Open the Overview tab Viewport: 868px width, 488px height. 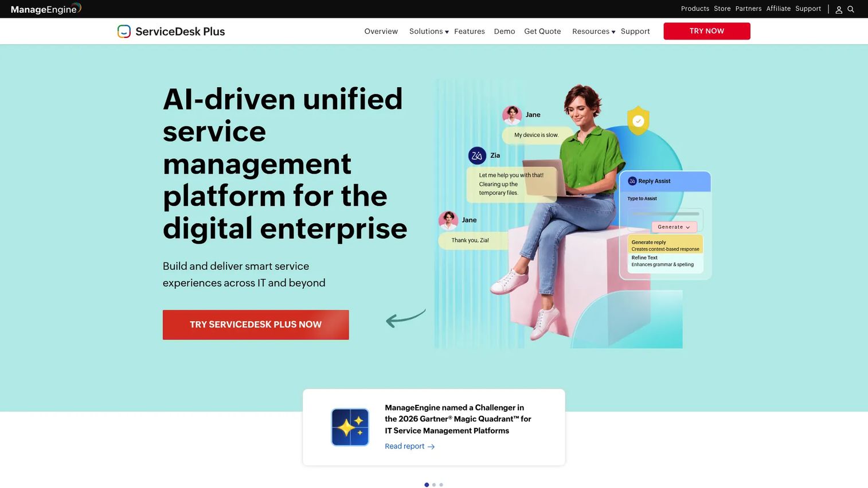(x=381, y=32)
